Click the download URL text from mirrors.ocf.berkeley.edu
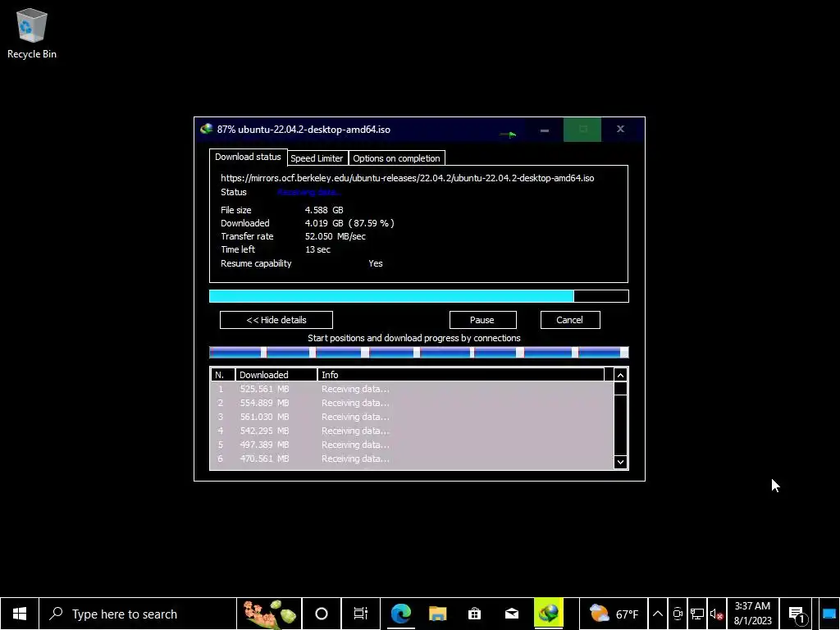 [407, 178]
